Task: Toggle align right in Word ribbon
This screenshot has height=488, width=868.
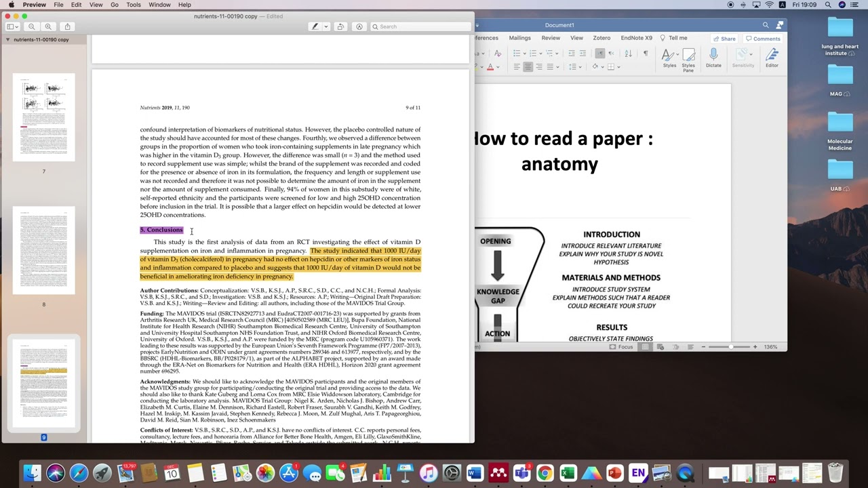Action: tap(538, 66)
